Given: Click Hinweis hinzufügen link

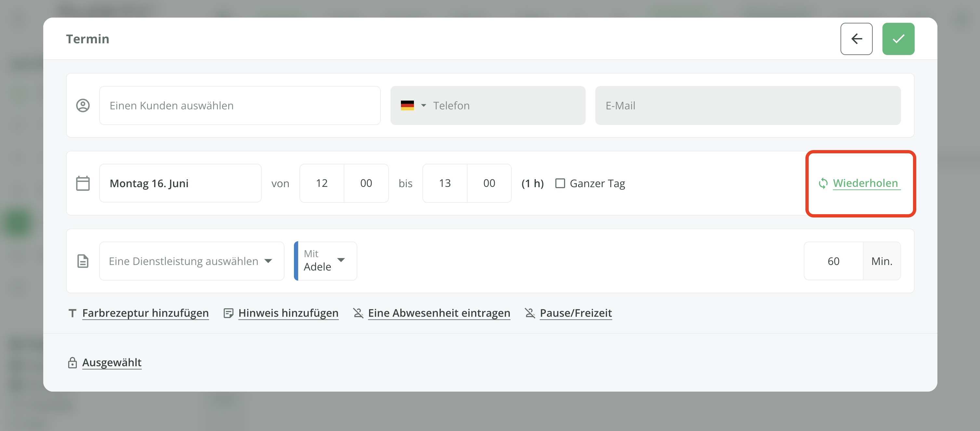Looking at the screenshot, I should [288, 313].
